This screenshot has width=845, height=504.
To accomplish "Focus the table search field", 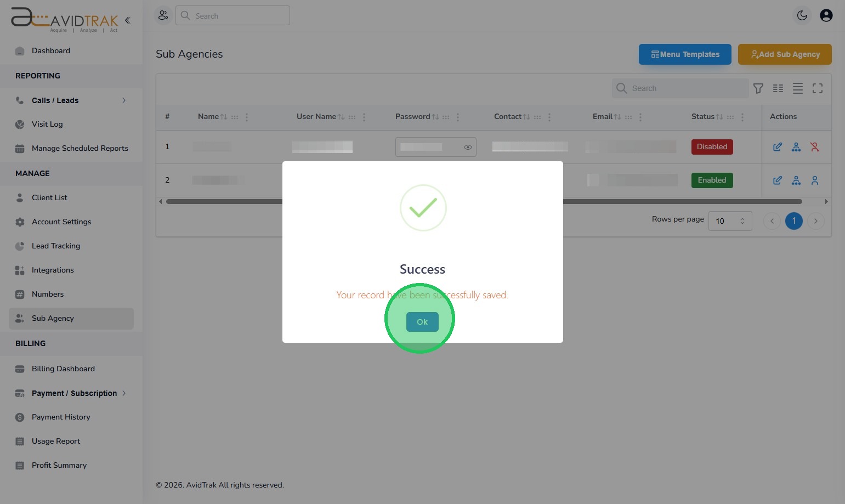I will coord(680,88).
